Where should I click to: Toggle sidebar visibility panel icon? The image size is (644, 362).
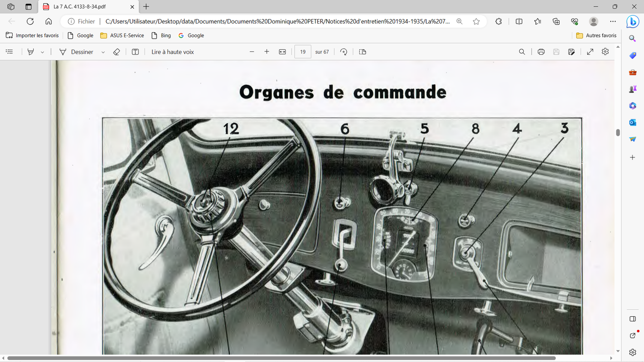632,319
